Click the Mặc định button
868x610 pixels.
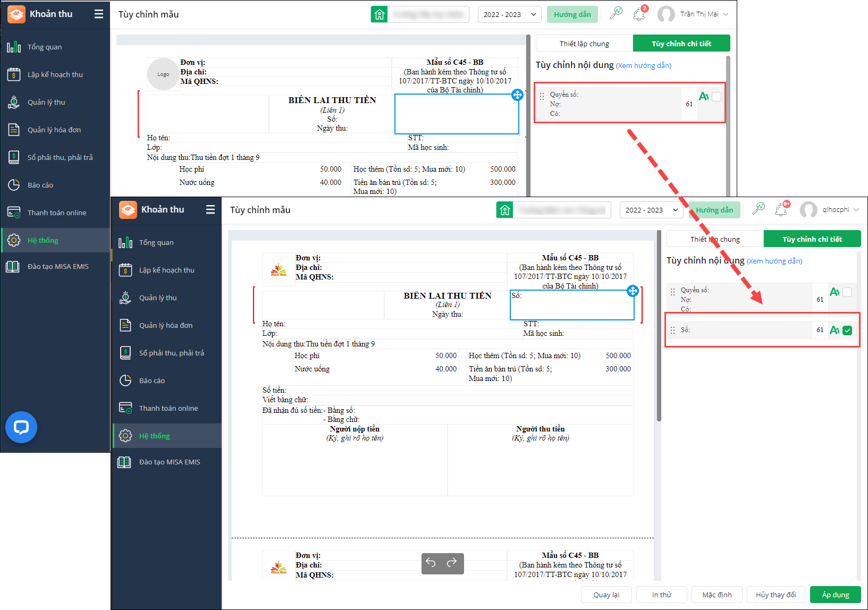717,595
